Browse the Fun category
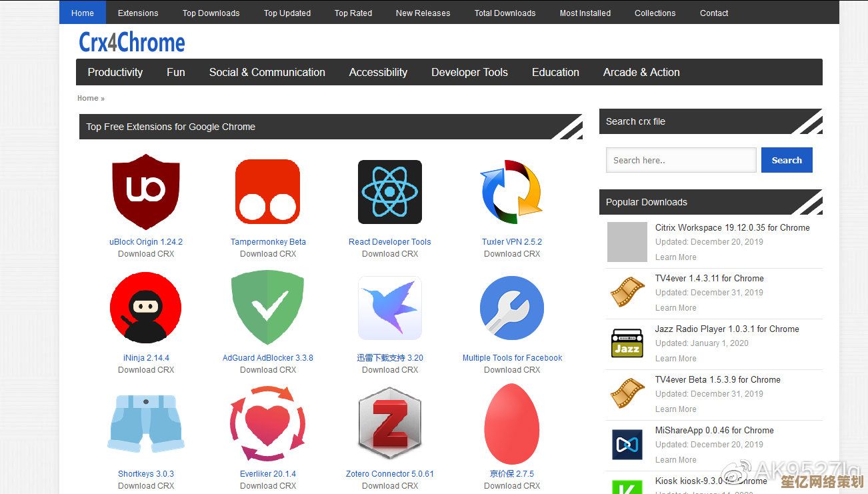This screenshot has height=494, width=868. pyautogui.click(x=176, y=72)
